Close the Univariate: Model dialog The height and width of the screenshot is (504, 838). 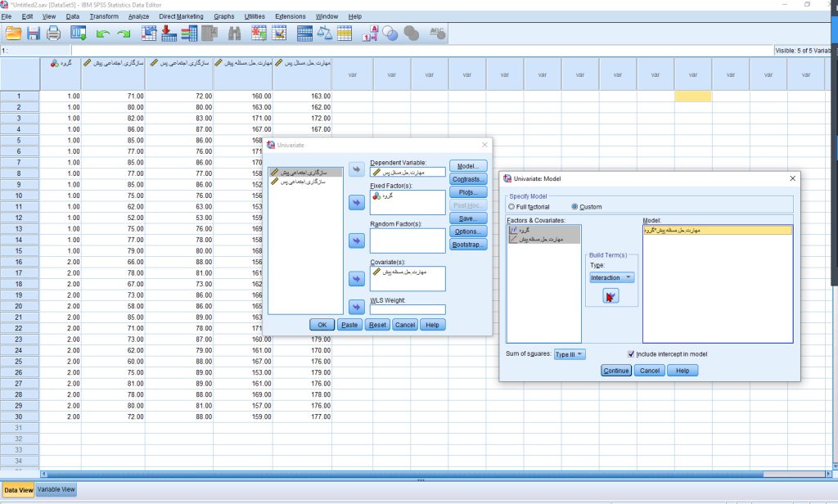coord(792,178)
